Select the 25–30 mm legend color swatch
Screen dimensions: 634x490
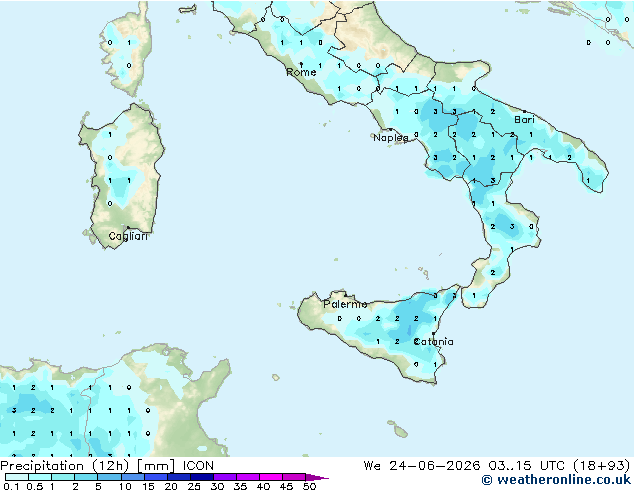(x=202, y=477)
